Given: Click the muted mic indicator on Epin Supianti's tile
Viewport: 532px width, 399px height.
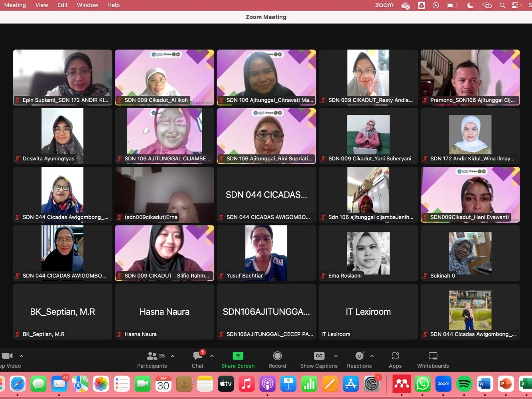Looking at the screenshot, I should point(18,101).
